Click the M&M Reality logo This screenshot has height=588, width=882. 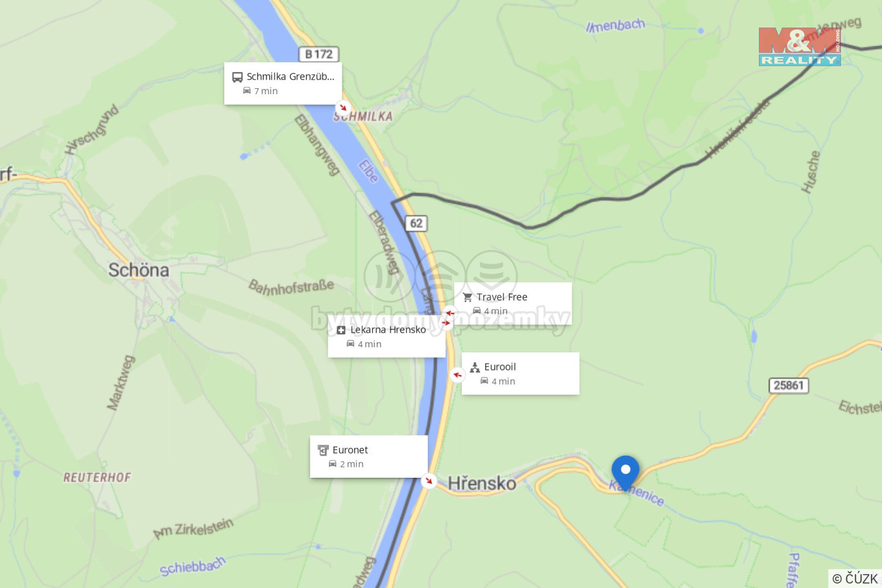pos(799,46)
